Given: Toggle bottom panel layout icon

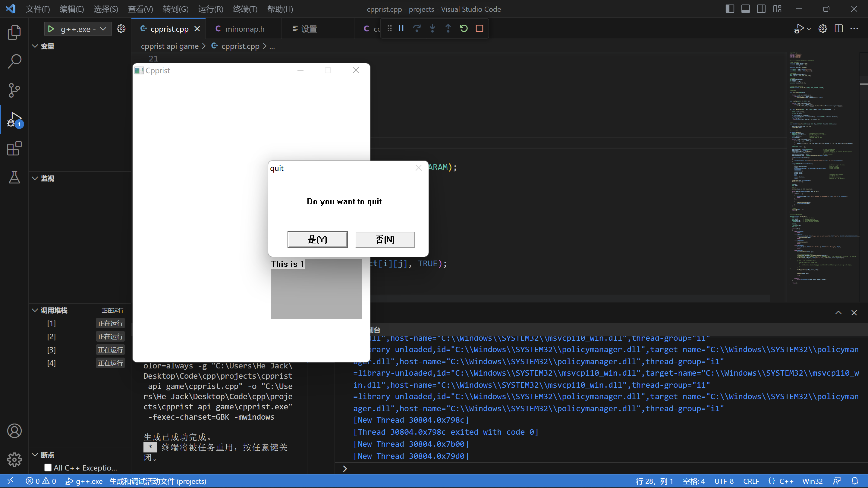Looking at the screenshot, I should (x=745, y=9).
